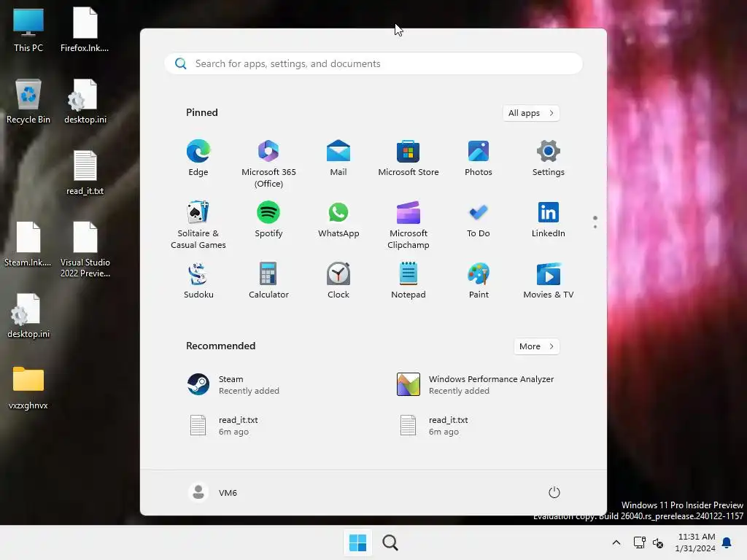Open the VM6 user account menu
Screen dimensions: 747x560
[213, 492]
